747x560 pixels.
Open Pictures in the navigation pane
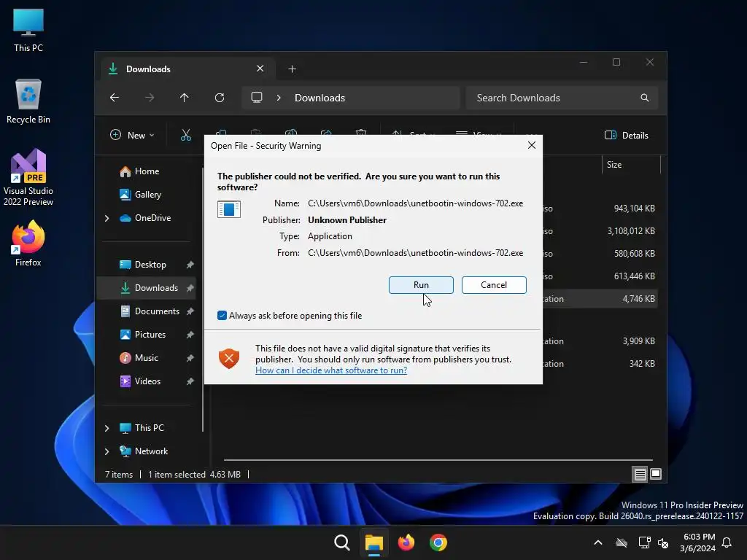(150, 334)
